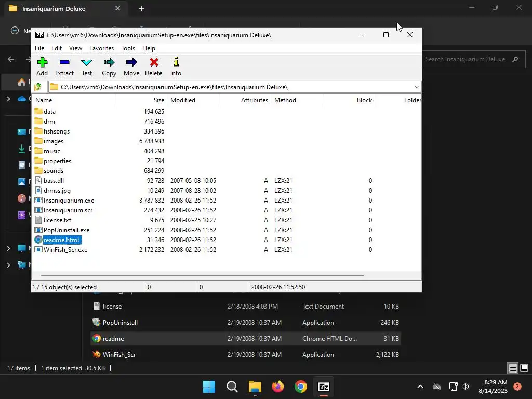Select the data folder icon
The width and height of the screenshot is (532, 399).
click(x=38, y=111)
